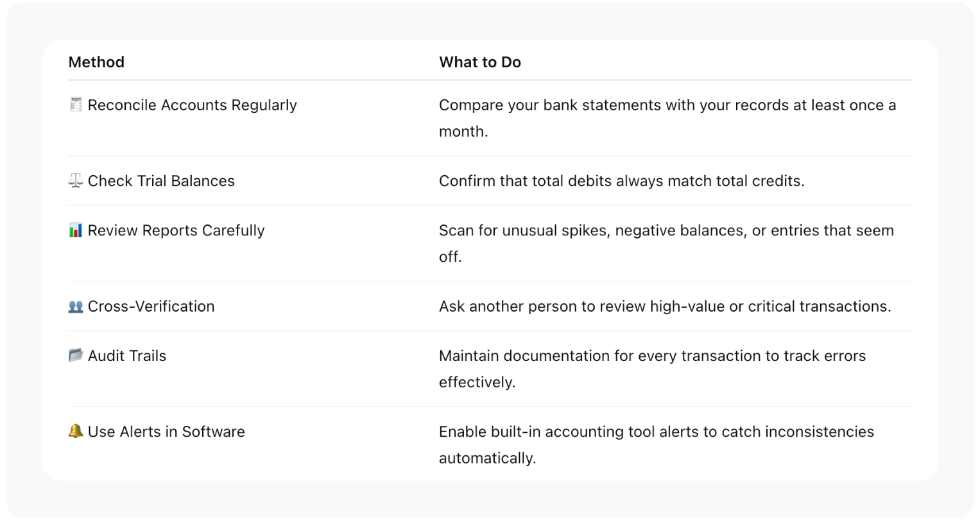
Task: Select the Reconcile Accounts Regularly label
Action: click(x=192, y=105)
